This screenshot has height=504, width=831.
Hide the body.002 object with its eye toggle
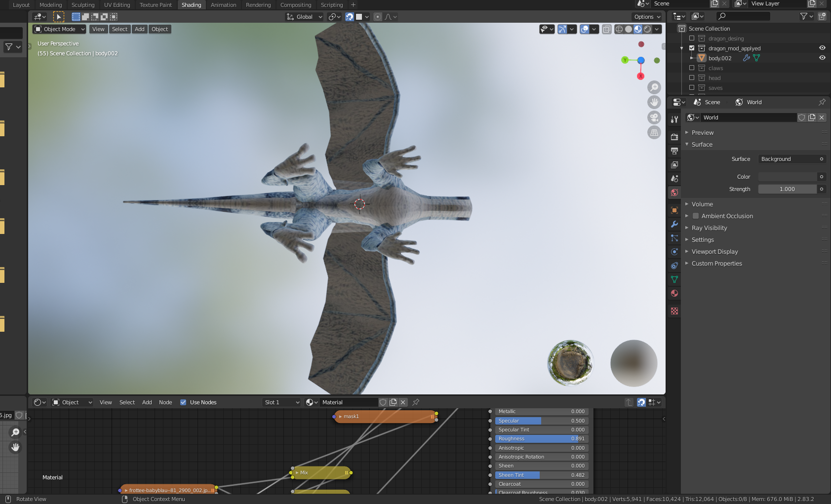pos(822,58)
